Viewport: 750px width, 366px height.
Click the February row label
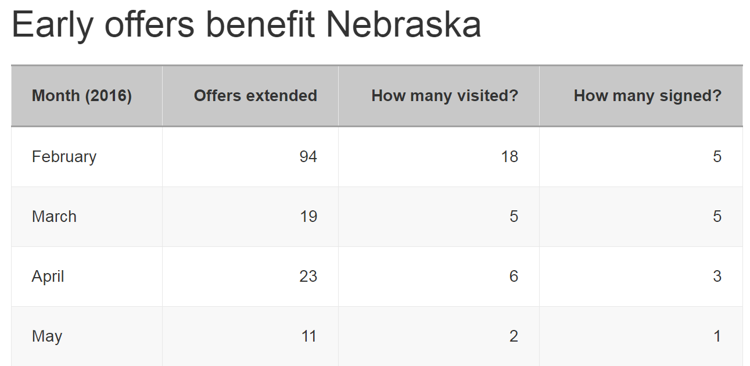point(64,157)
